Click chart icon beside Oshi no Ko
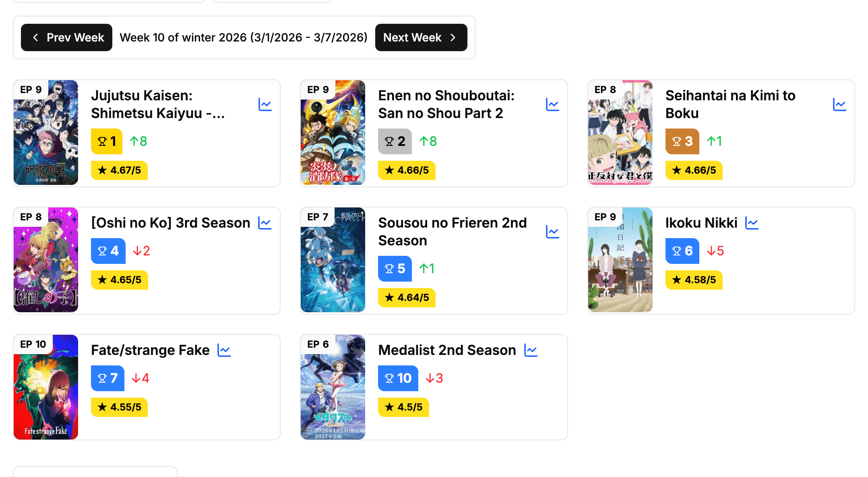Screen dimensions: 868x477 pos(265,223)
